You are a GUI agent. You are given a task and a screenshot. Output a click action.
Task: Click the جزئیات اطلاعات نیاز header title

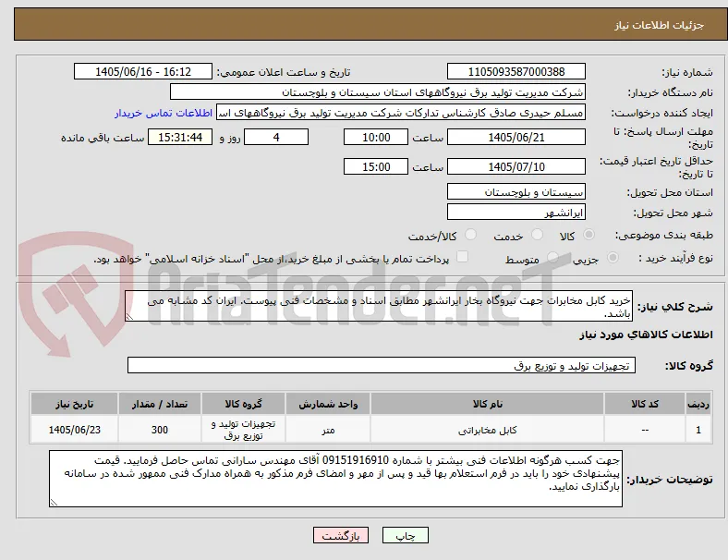[660, 25]
